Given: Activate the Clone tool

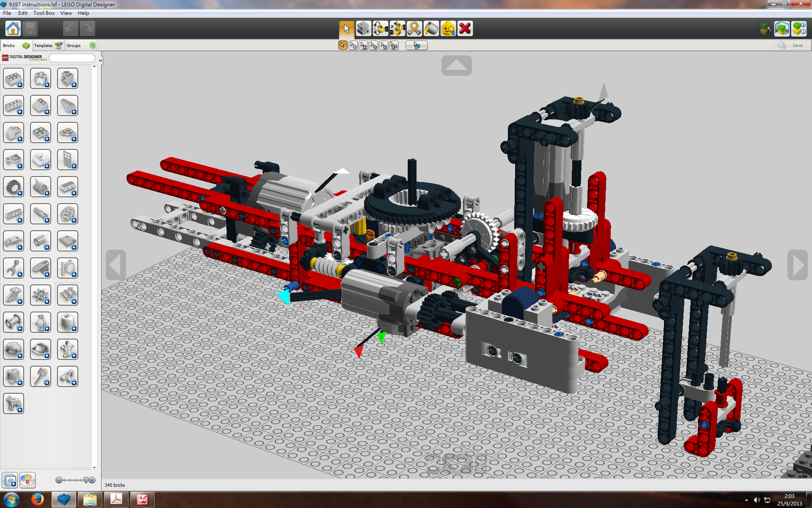Looking at the screenshot, I should (x=363, y=29).
